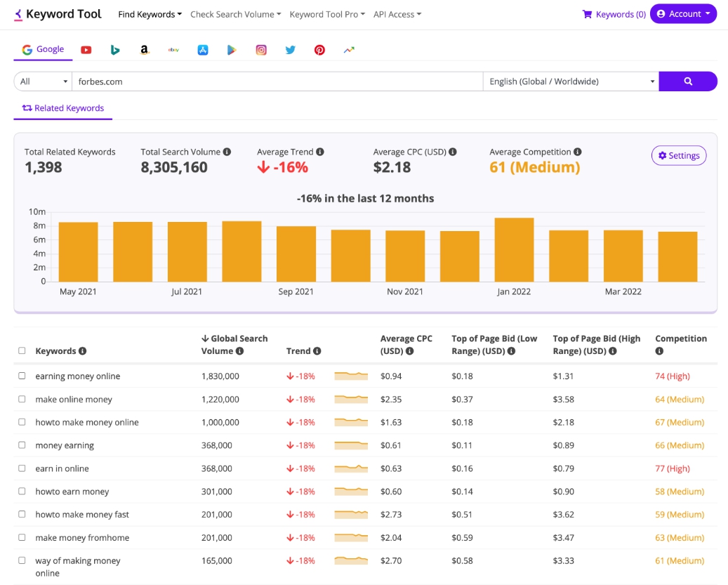This screenshot has width=728, height=585.
Task: Open the Google Trends tab icon
Action: coord(349,50)
